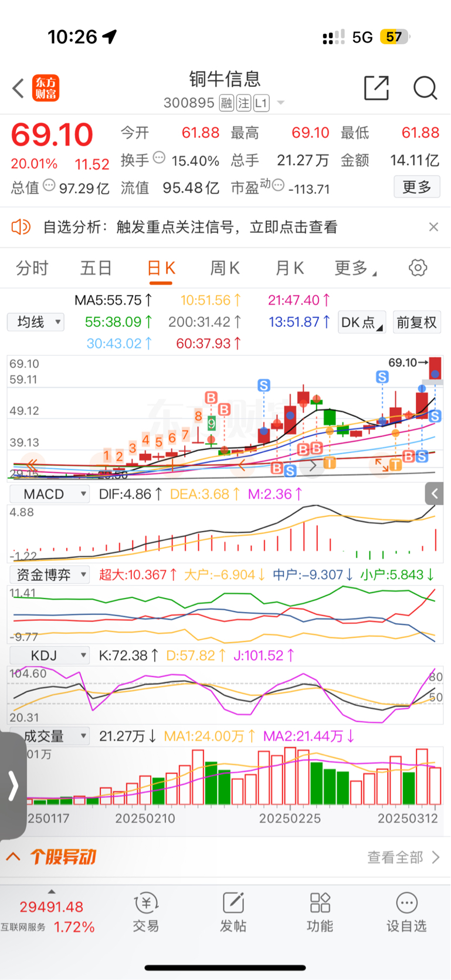
Task: Open the MACD indicator dropdown
Action: 49,494
